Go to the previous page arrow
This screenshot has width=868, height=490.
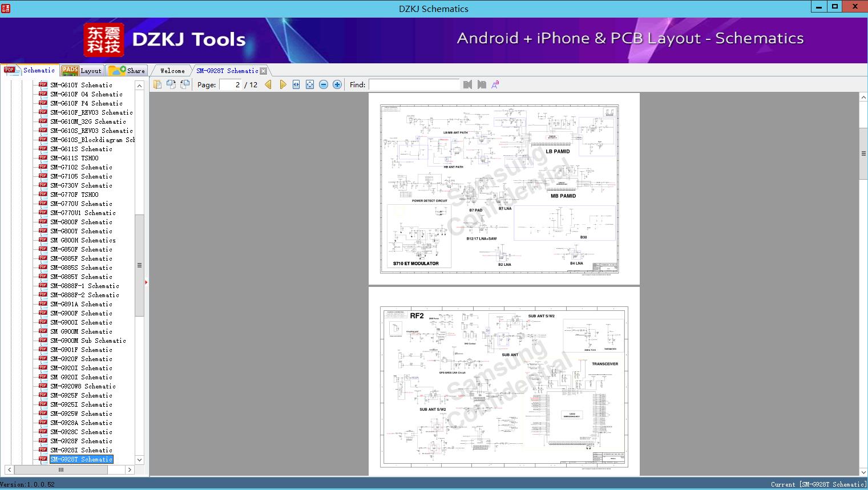pos(268,84)
